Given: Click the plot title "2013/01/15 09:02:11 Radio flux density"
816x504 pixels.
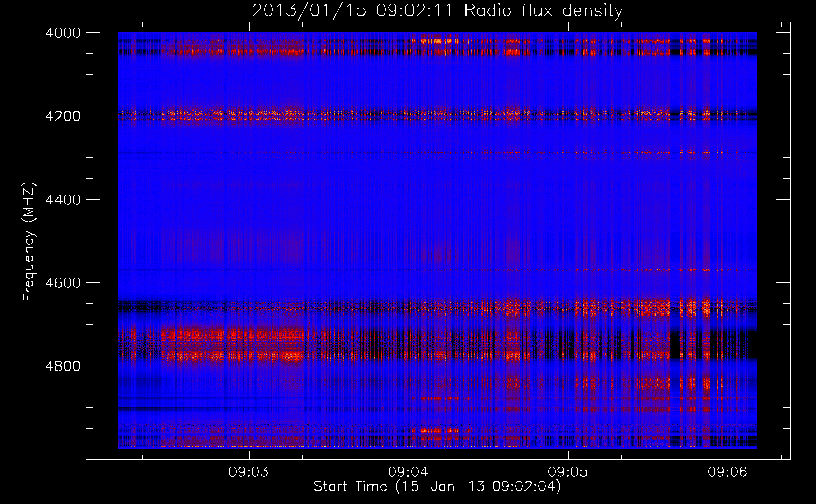Looking at the screenshot, I should (x=437, y=11).
